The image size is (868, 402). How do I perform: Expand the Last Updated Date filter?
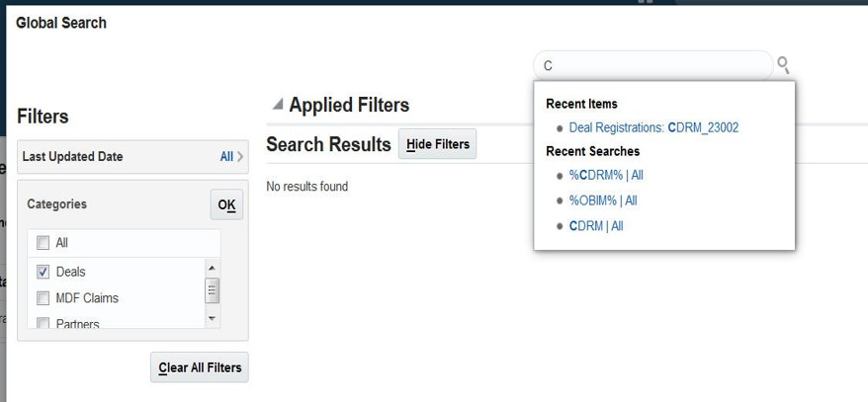click(240, 156)
